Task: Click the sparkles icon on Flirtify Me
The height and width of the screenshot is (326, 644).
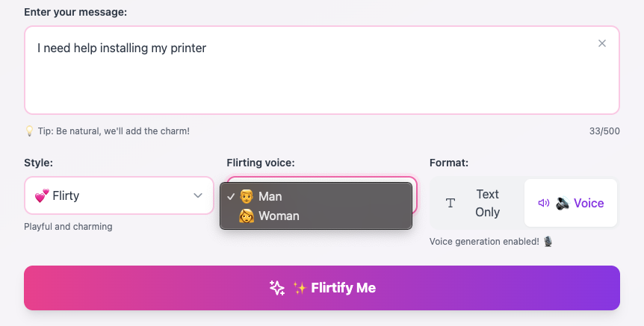Action: coord(277,288)
